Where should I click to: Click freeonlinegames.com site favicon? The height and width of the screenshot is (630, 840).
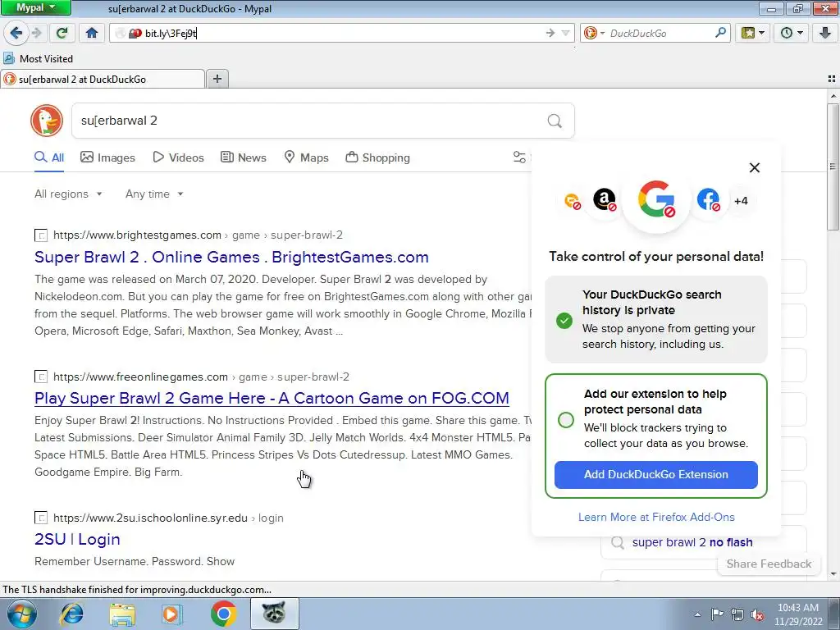coord(41,377)
